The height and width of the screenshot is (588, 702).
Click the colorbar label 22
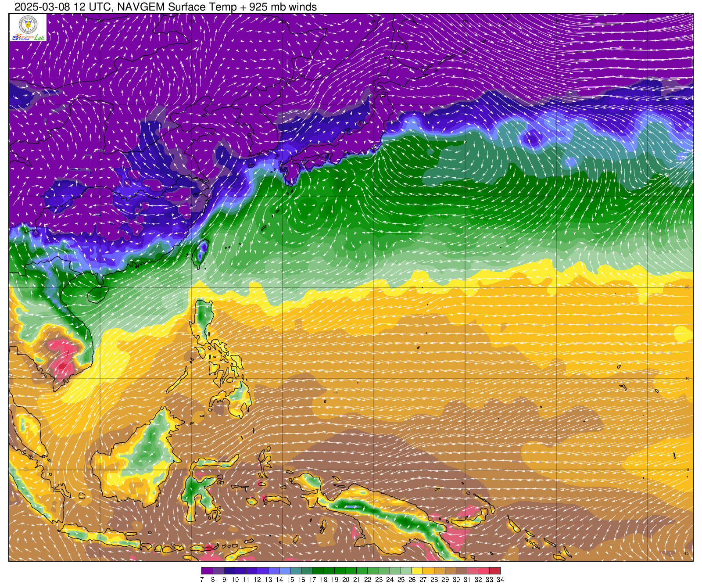click(x=368, y=580)
